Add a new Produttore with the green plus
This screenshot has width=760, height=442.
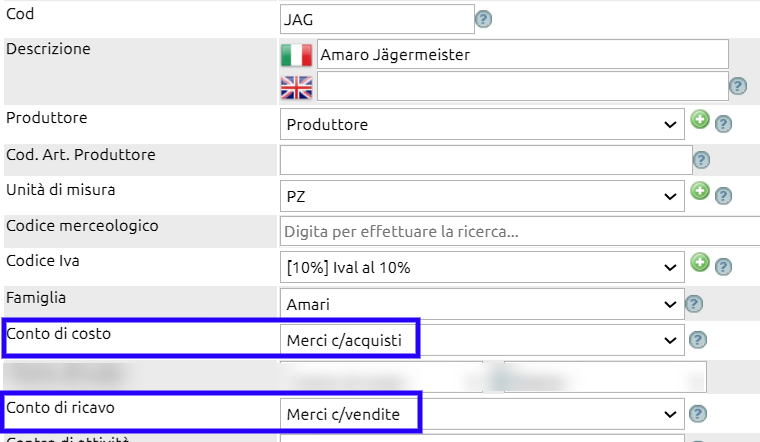pos(700,119)
